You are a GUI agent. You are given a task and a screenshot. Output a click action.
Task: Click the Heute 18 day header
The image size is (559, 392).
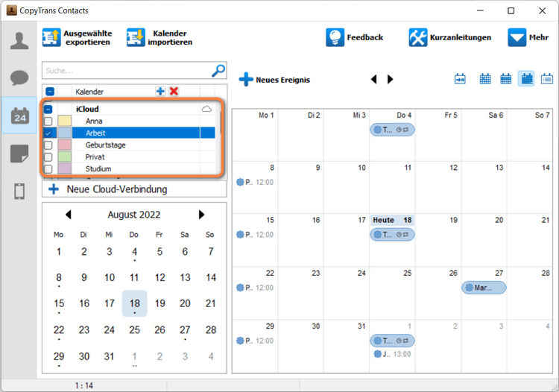[392, 220]
